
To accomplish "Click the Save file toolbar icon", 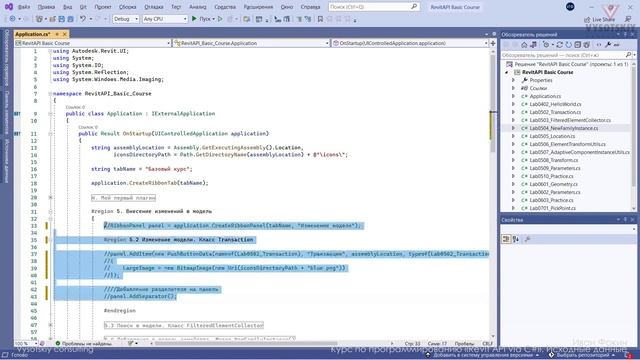I will pos(61,19).
